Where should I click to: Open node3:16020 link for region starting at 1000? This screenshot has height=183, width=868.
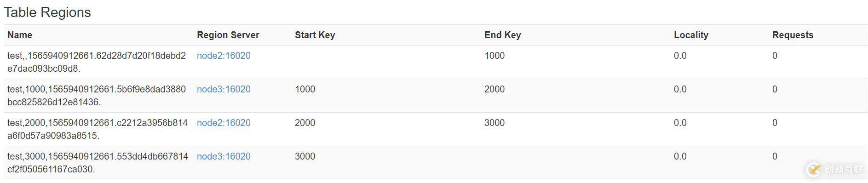point(224,89)
